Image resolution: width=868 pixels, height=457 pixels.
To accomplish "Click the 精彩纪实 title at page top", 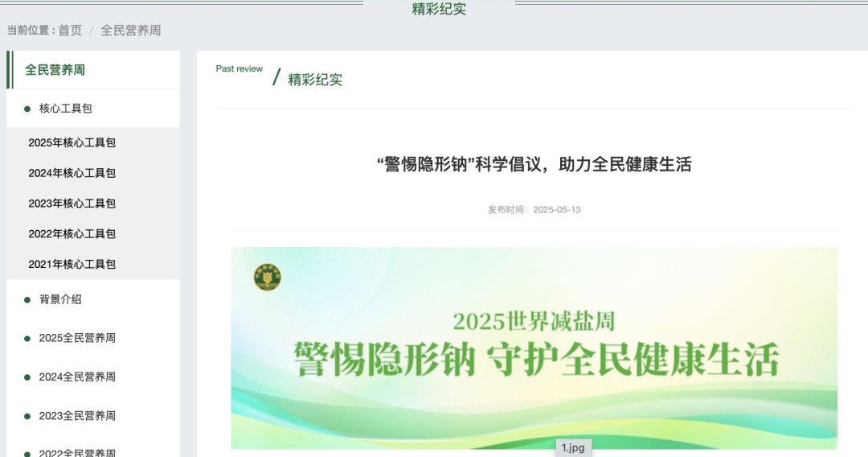I will [439, 9].
